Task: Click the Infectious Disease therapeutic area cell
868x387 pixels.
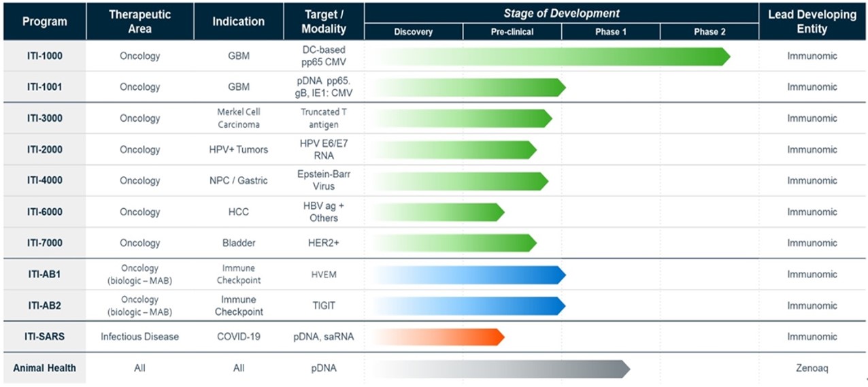Action: 139,337
